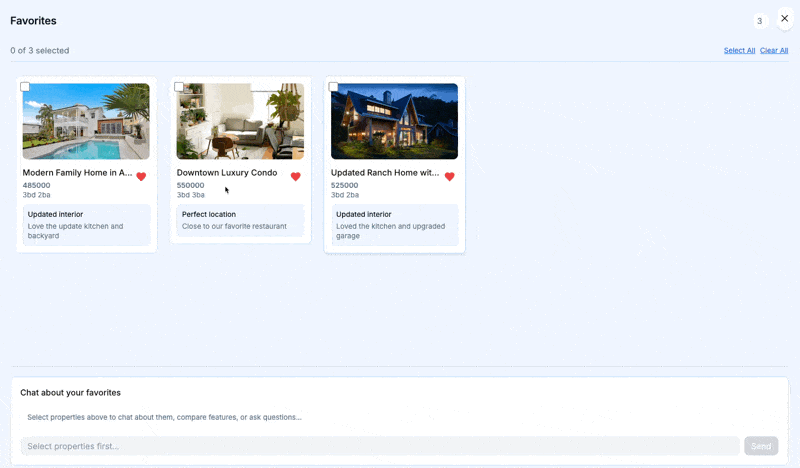Screen dimensions: 800x468
Task: Click the Clear All link
Action: click(773, 51)
